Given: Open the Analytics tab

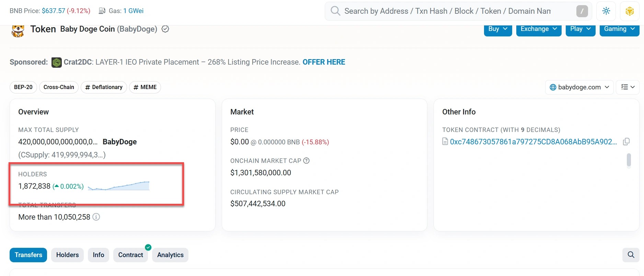Looking at the screenshot, I should 170,255.
